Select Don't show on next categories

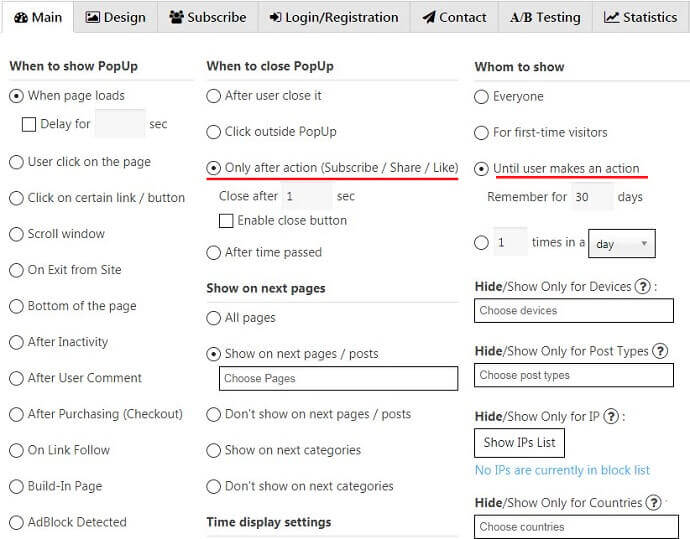click(x=213, y=487)
